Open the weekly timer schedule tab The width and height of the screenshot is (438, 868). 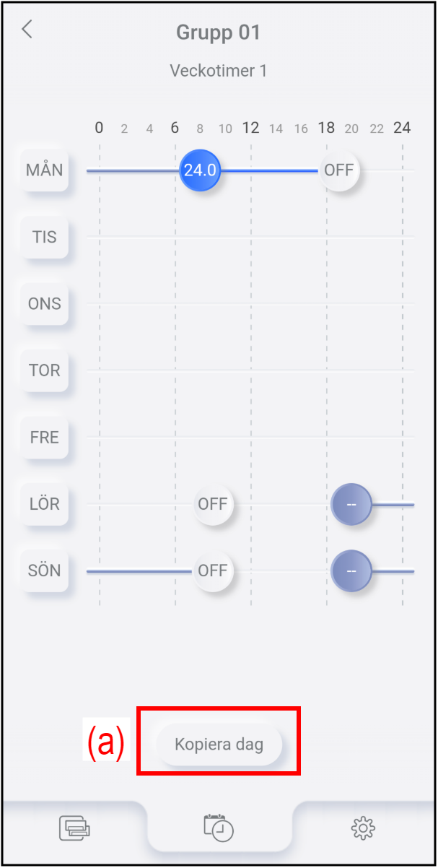(219, 827)
